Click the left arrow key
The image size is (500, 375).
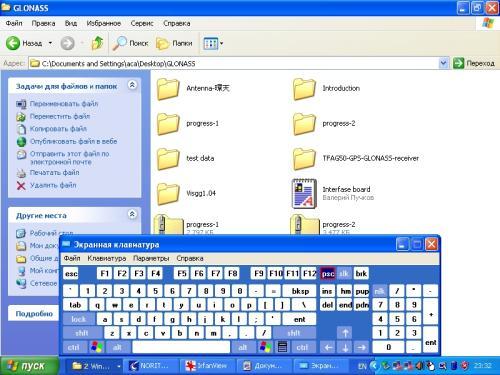point(328,347)
